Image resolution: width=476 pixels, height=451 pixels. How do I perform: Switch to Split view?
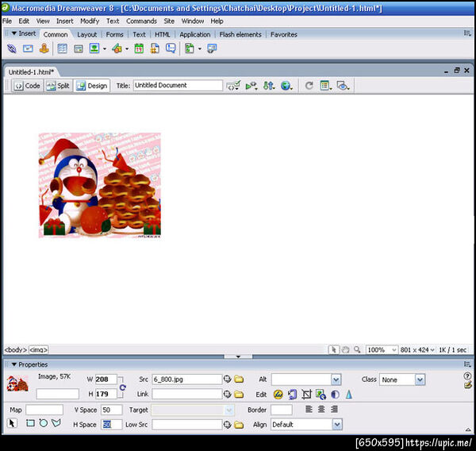coord(58,86)
